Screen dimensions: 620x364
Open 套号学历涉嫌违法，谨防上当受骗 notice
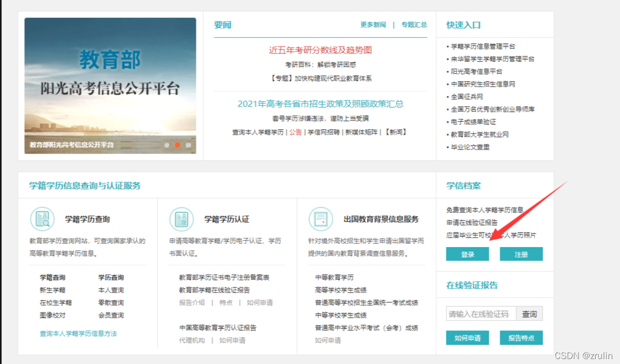tap(321, 118)
